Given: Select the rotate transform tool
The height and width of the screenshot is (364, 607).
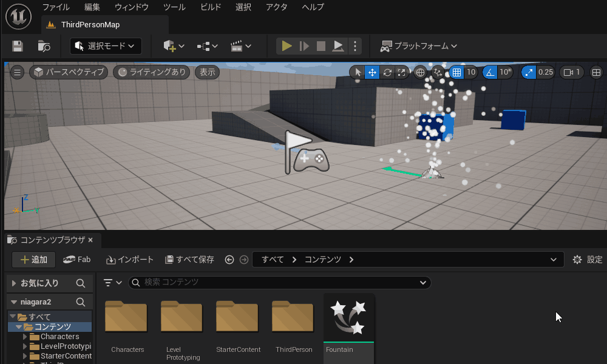Looking at the screenshot, I should click(387, 72).
